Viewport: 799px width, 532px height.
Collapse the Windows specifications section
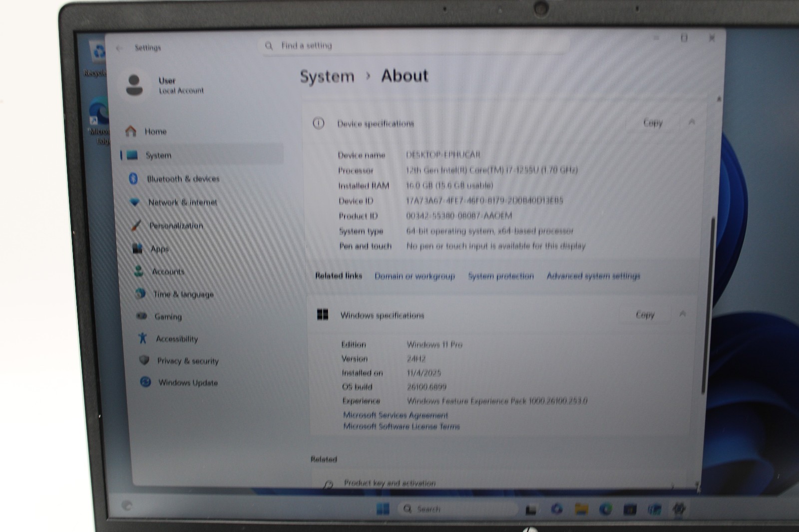tap(683, 313)
